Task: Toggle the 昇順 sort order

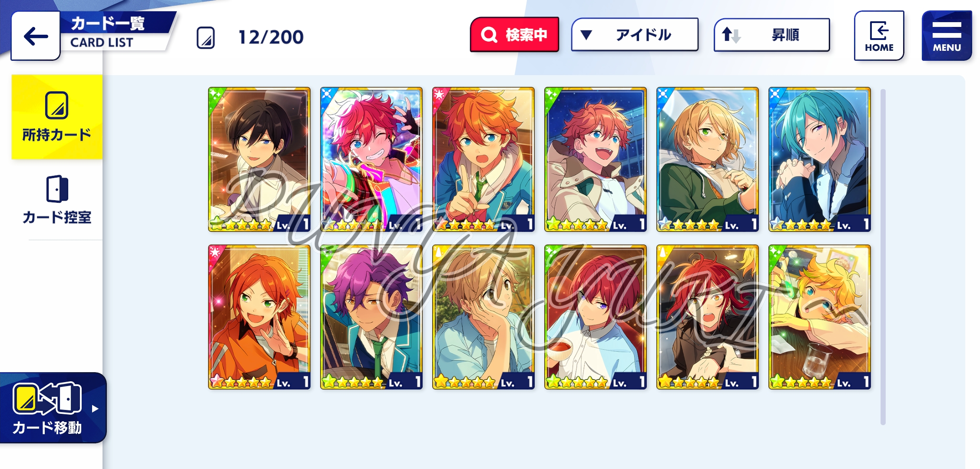Action: [x=772, y=35]
